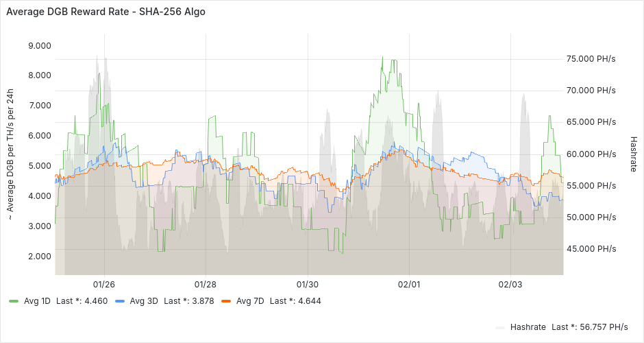Click the green Avg 1D legend color swatch

(x=14, y=301)
